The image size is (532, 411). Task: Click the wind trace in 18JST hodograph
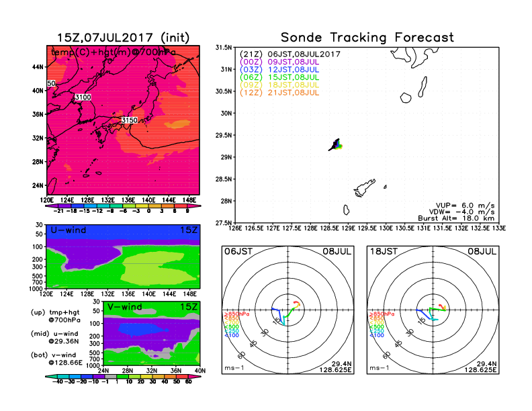coord(431,312)
